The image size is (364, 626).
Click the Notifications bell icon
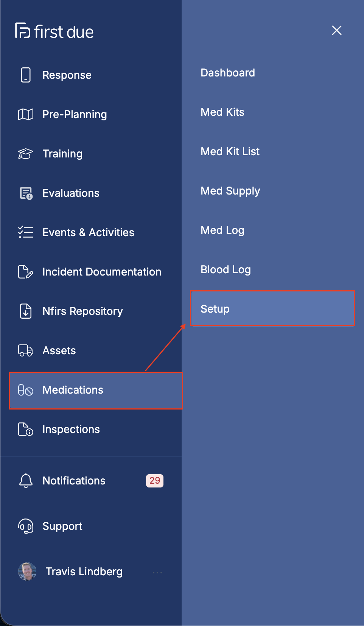click(x=26, y=481)
